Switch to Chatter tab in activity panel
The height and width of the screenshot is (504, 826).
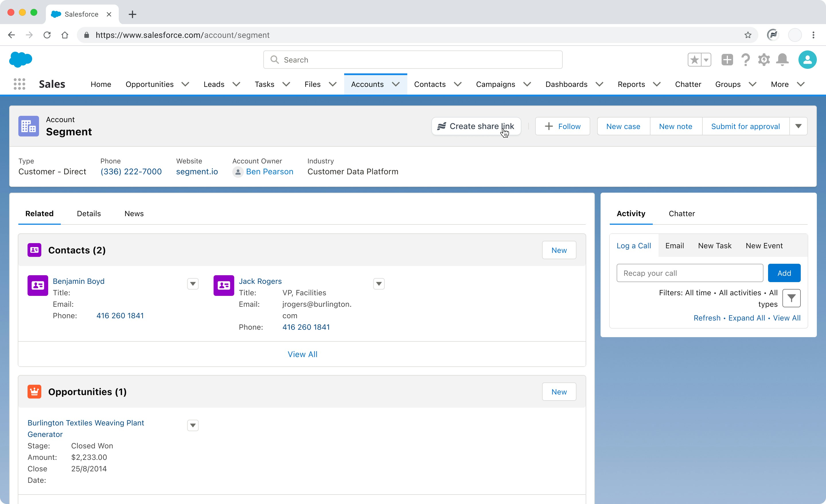coord(681,214)
